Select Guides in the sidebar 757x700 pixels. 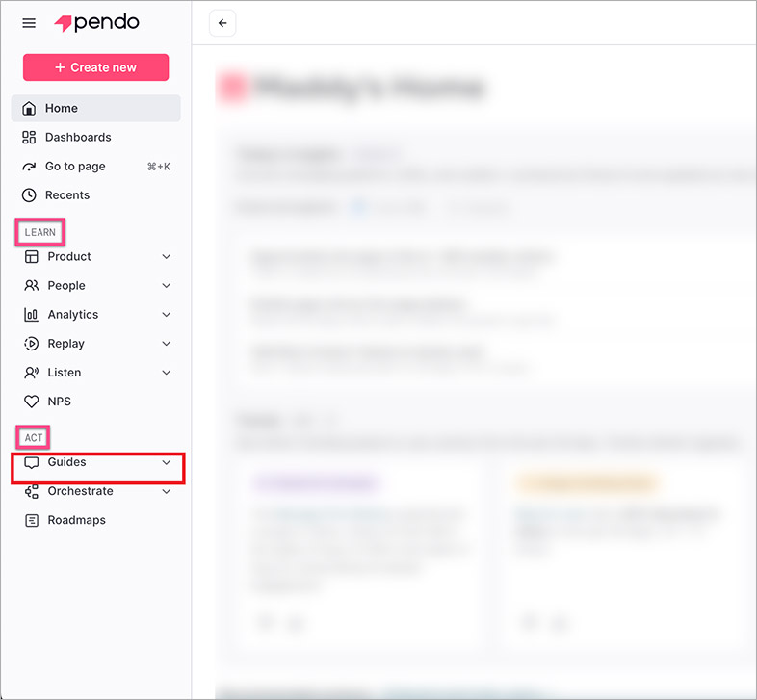pos(67,462)
